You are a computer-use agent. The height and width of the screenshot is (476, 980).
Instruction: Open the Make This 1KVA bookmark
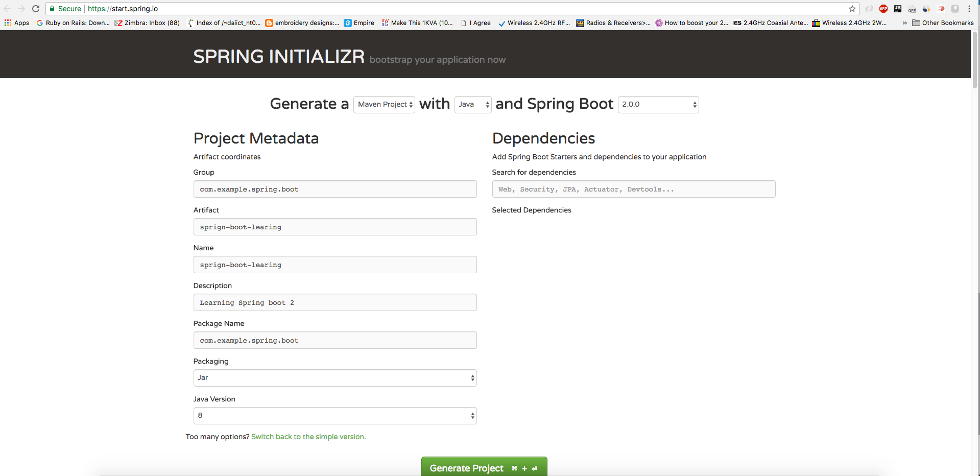(x=417, y=23)
